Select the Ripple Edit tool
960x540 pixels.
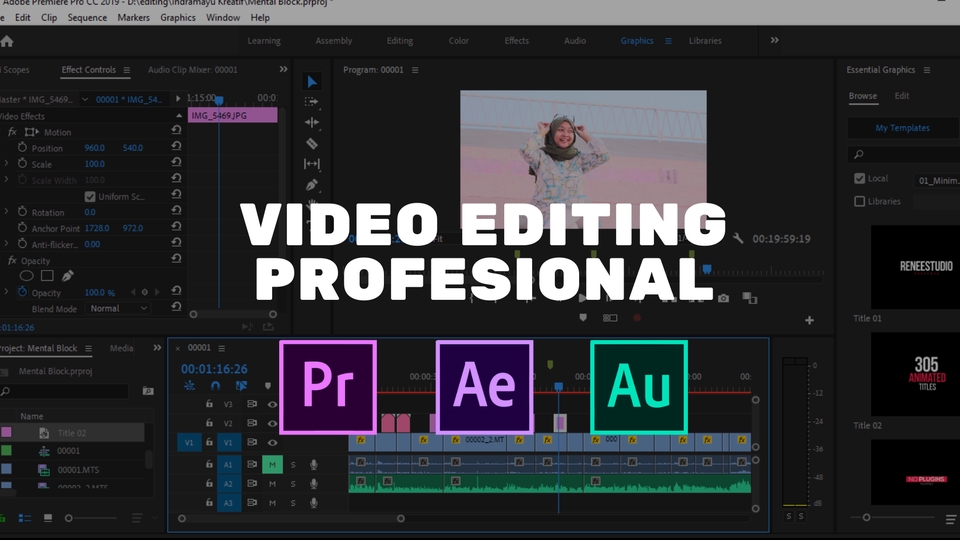312,122
